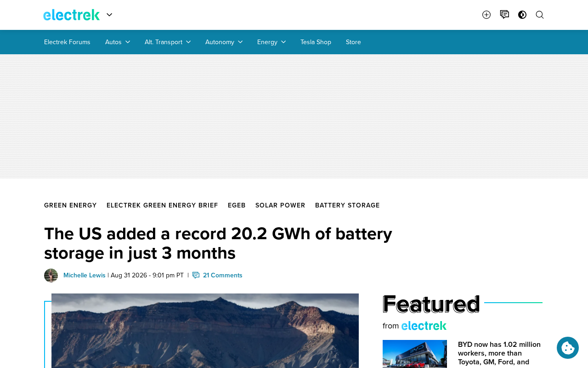Open BYD 1.02 million workers headline
Screen dimensions: 588x368
499,353
